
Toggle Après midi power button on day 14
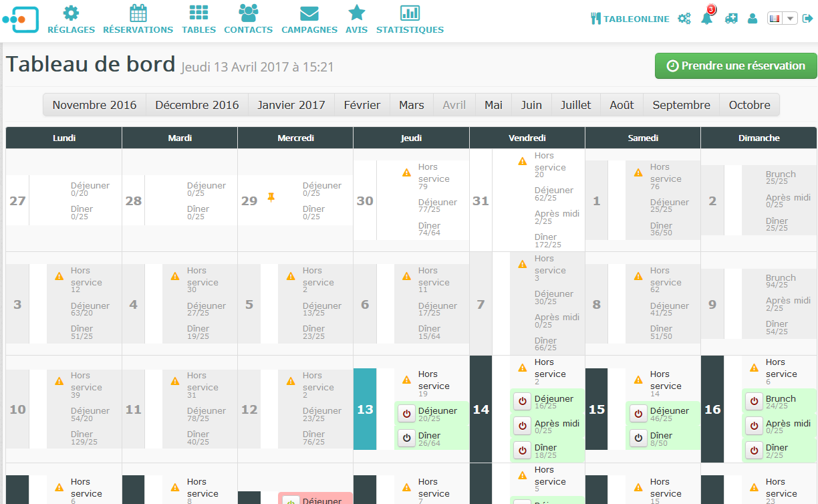pos(523,426)
